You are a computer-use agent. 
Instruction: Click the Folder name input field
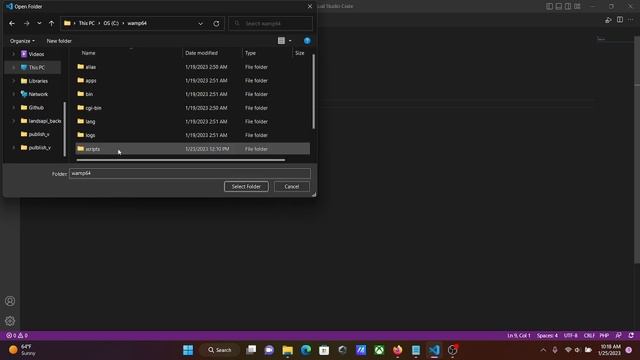coord(190,173)
